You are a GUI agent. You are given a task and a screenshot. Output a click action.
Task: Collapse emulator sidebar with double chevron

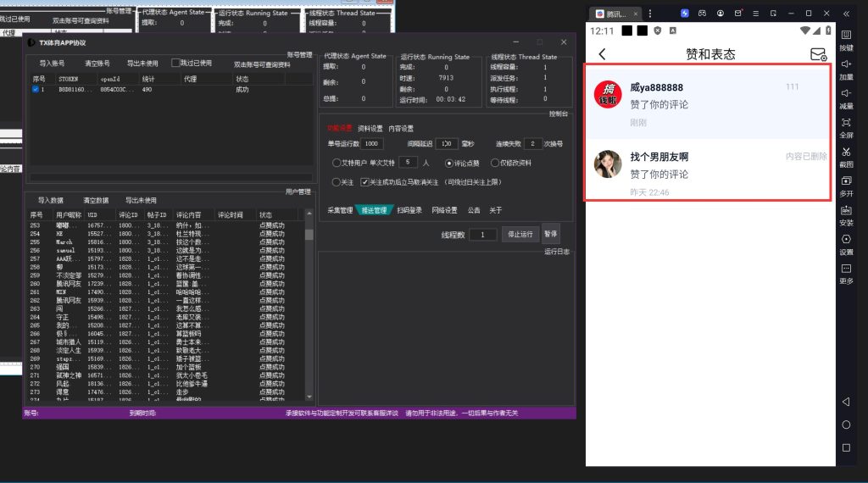[x=846, y=14]
